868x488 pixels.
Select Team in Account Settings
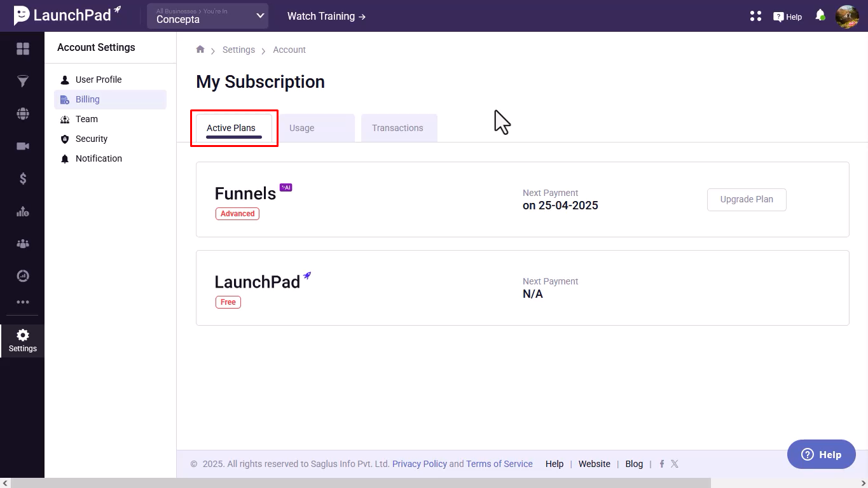[86, 119]
